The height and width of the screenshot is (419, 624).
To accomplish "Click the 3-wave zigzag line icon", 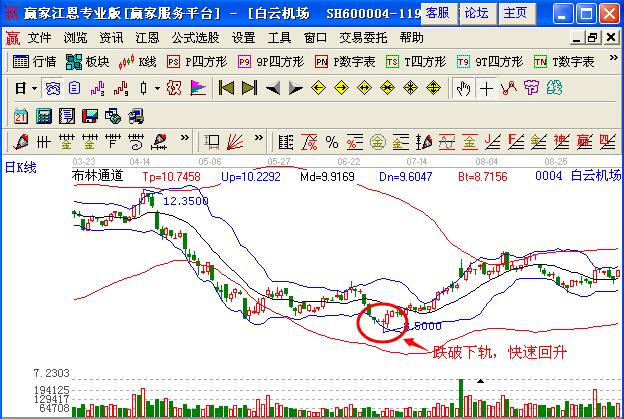I will (98, 88).
